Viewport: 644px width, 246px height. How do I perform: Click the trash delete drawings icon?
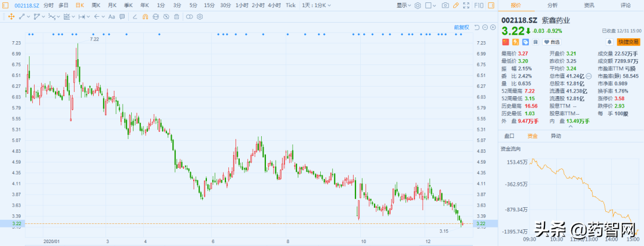(x=176, y=17)
